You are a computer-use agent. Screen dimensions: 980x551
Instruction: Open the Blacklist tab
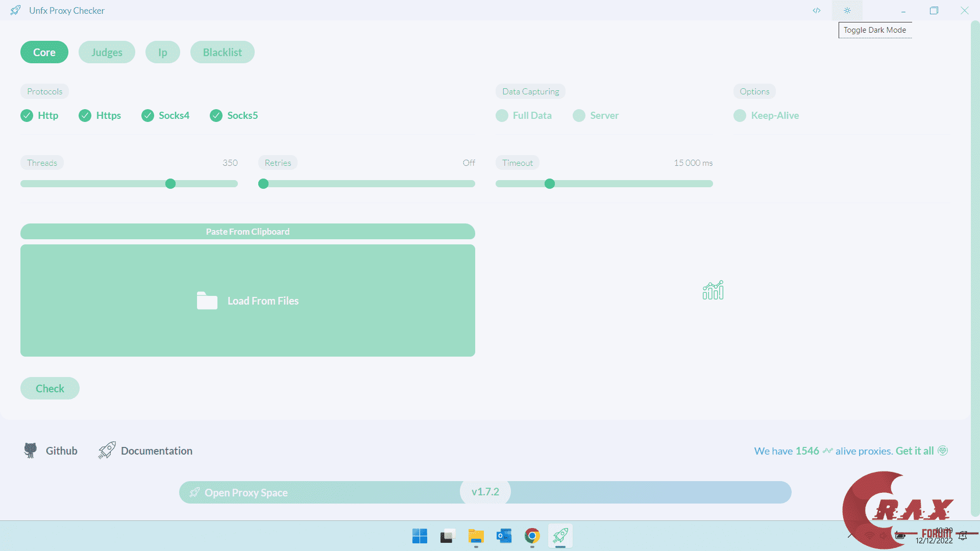pyautogui.click(x=222, y=53)
